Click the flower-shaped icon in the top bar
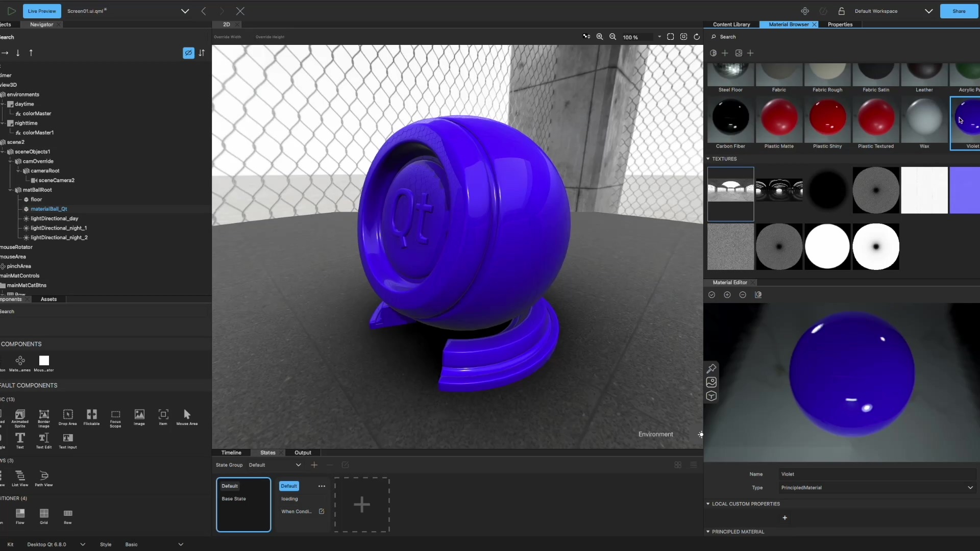Screen dimensions: 980x551 pyautogui.click(x=805, y=11)
